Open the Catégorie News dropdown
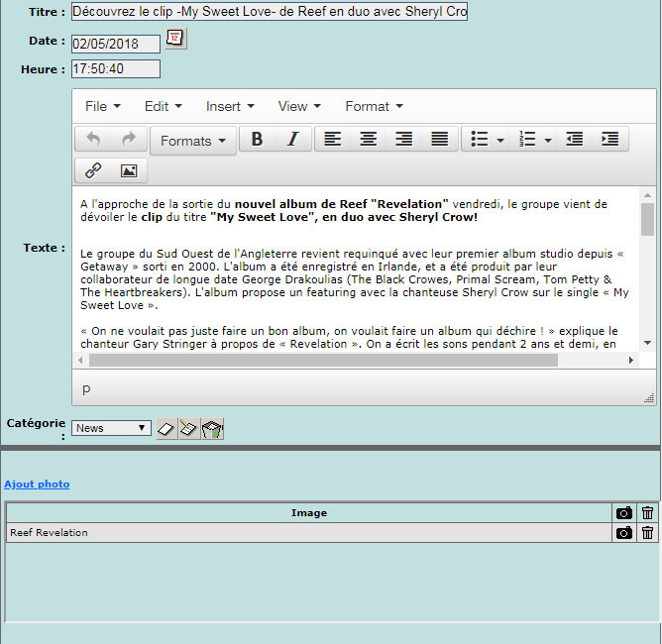662x644 pixels. 111,428
